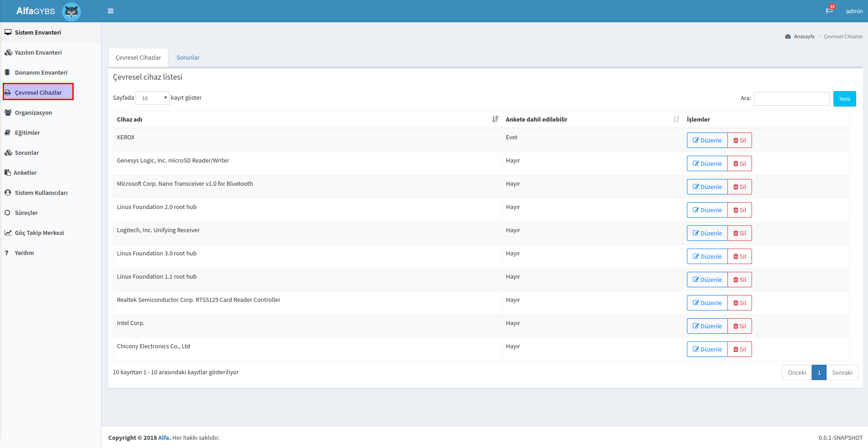Click the record count summary text
Image resolution: width=868 pixels, height=448 pixels.
(x=176, y=372)
